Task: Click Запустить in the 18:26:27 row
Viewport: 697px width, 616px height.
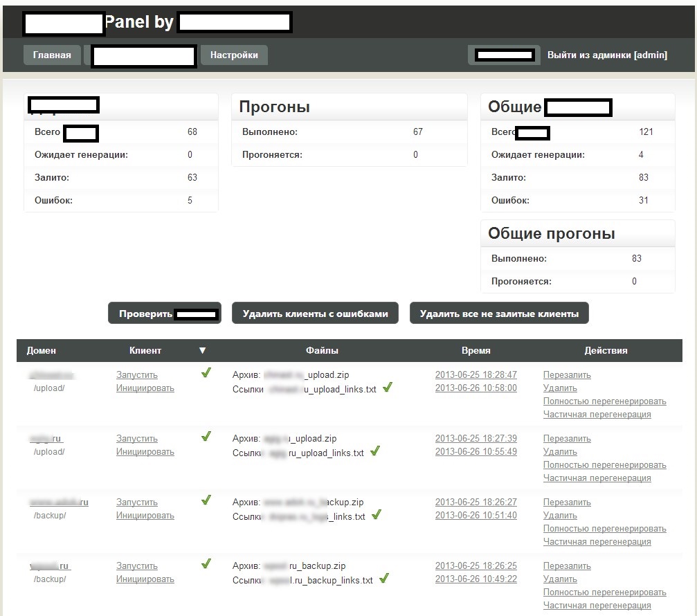Action: [137, 502]
